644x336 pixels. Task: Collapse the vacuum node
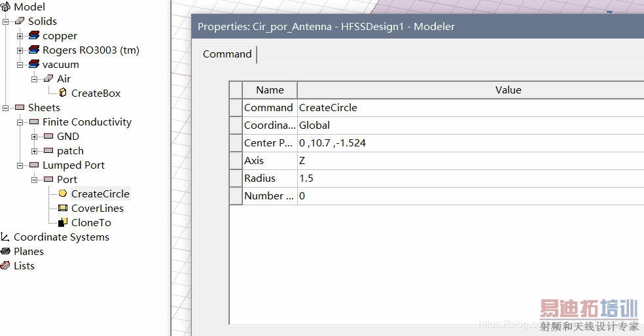click(20, 65)
